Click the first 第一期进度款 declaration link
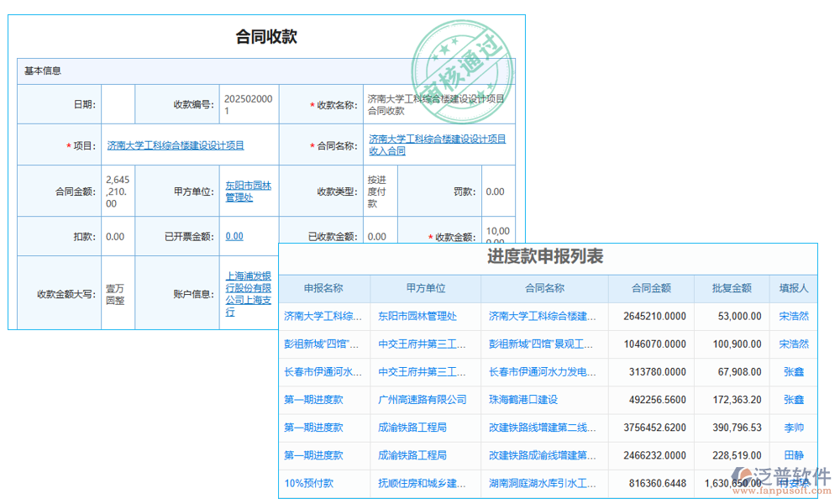840x504 pixels. click(323, 400)
